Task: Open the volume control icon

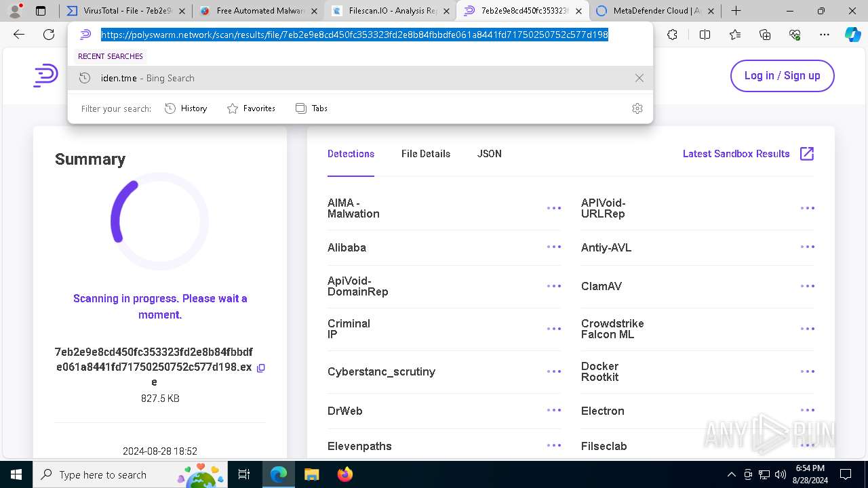Action: click(781, 474)
